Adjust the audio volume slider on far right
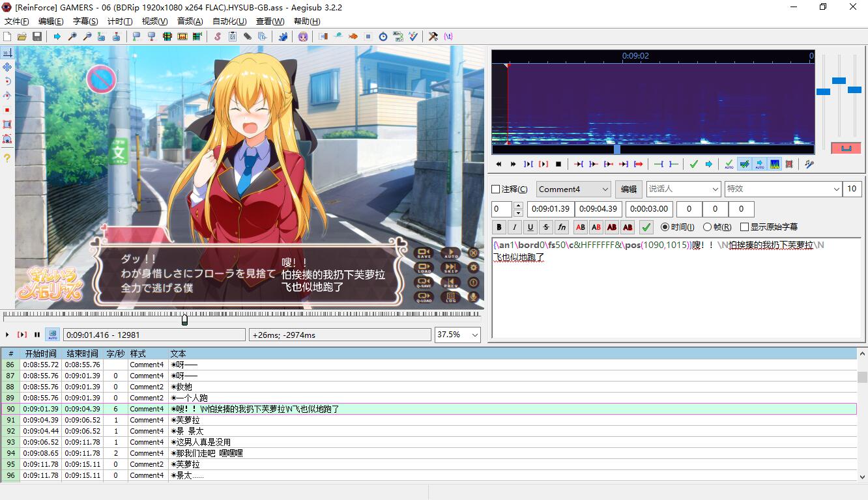 point(855,90)
